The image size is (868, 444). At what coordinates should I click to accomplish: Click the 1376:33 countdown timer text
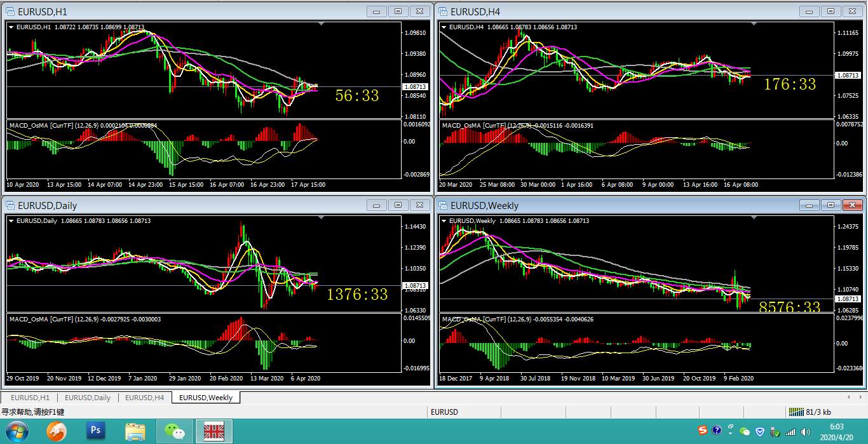[357, 294]
